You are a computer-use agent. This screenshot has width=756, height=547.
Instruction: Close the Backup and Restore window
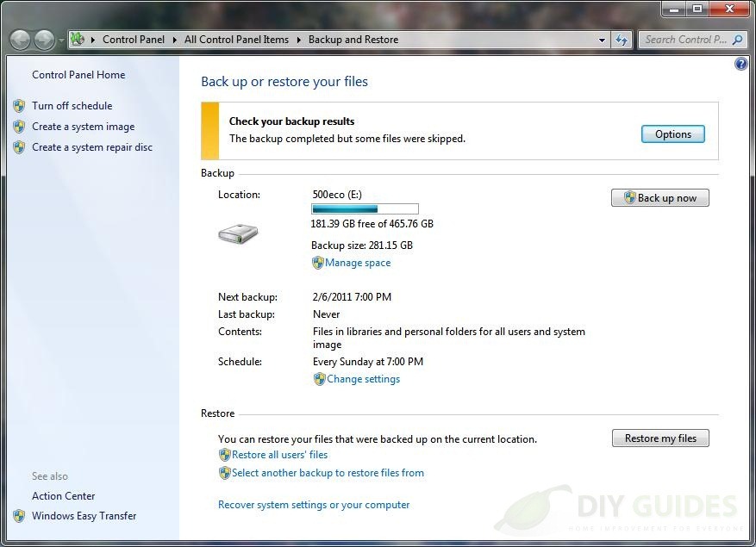pos(730,9)
